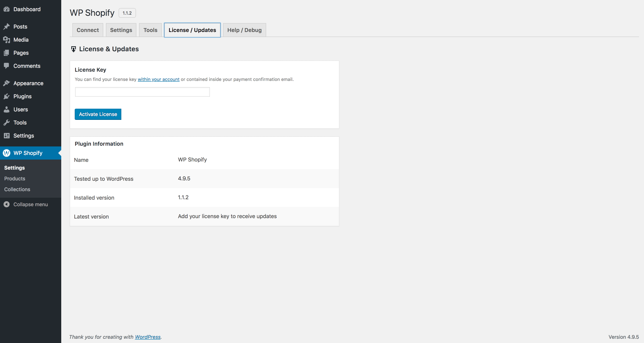
Task: Click the 'Plugin Information' heading
Action: coord(99,144)
